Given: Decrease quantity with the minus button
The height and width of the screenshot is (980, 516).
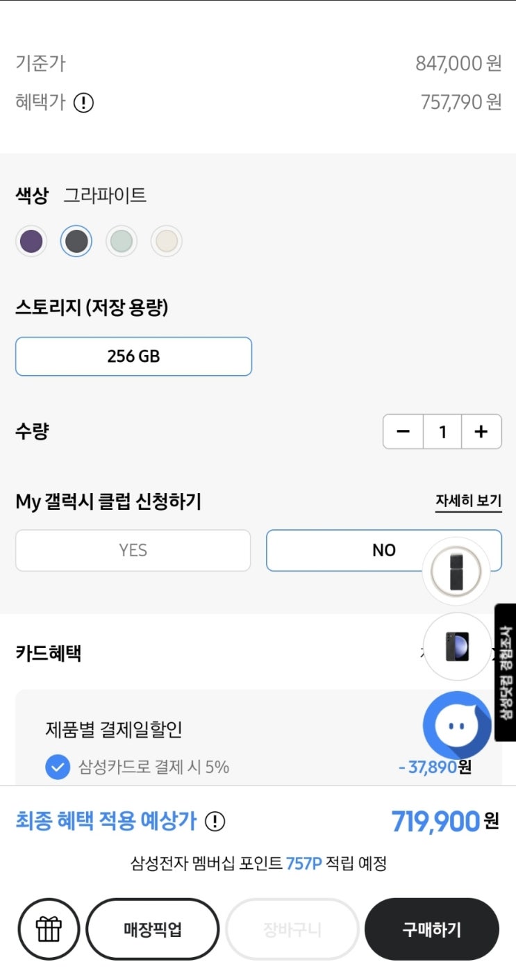Looking at the screenshot, I should (403, 432).
